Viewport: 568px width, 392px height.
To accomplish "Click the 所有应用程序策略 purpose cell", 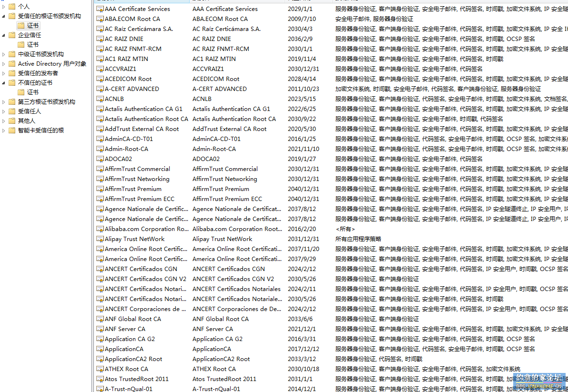I will pos(358,239).
